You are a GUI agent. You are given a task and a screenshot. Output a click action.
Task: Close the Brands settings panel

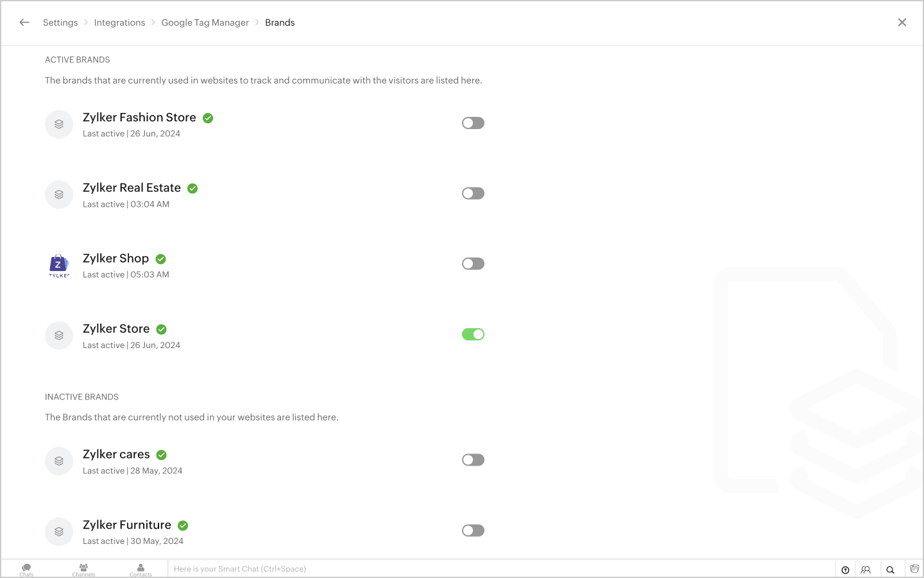click(902, 22)
